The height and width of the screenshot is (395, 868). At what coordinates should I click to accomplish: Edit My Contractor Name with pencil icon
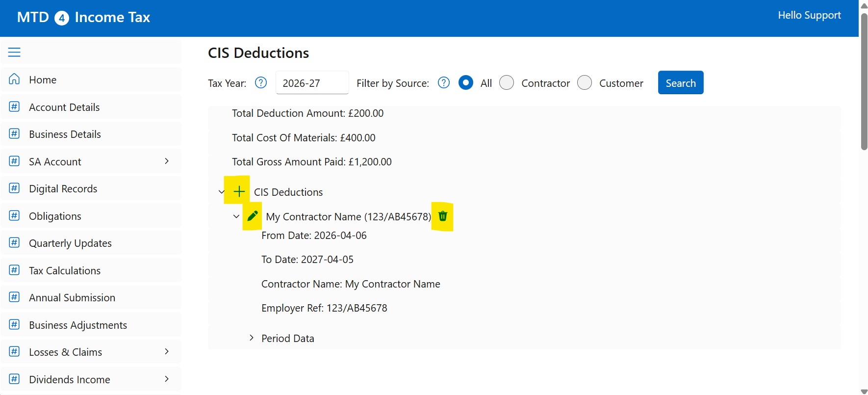tap(253, 216)
